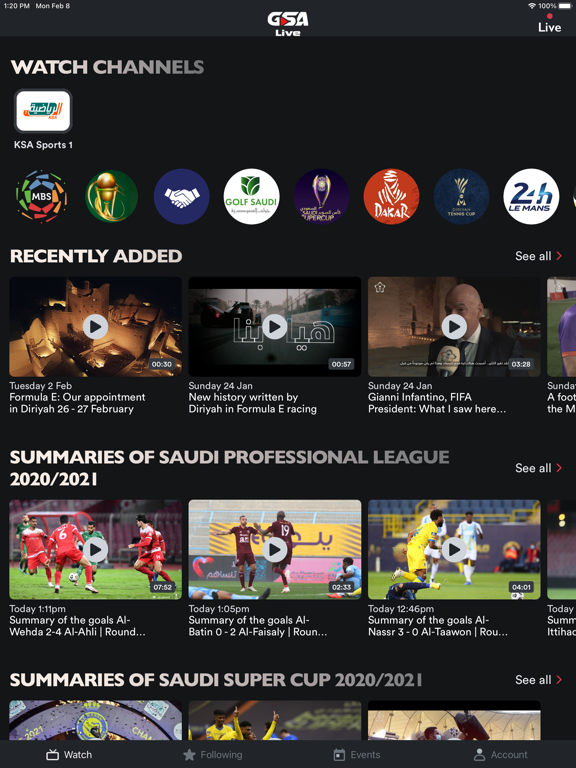The width and height of the screenshot is (576, 768).
Task: Open the golden trophy cup icon
Action: 112,196
